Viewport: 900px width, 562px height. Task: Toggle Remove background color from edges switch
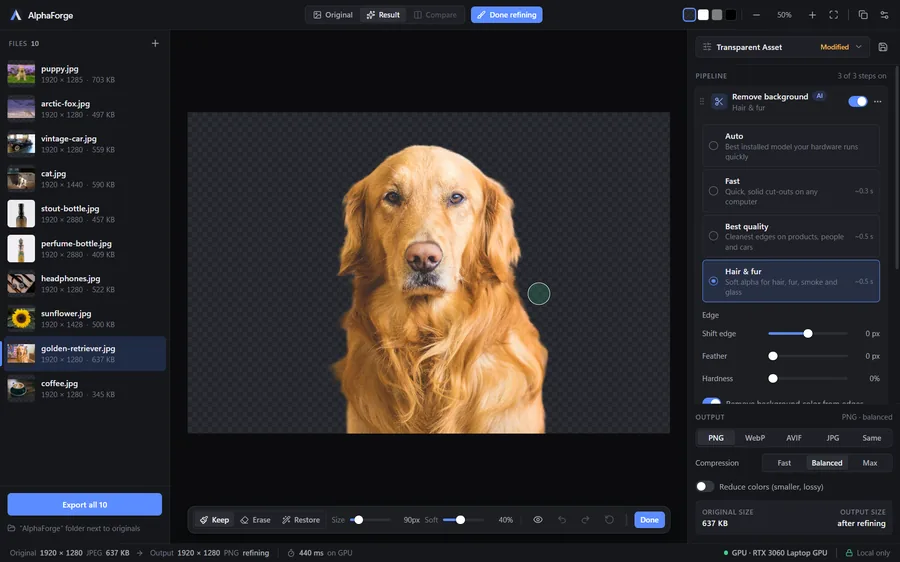point(711,401)
